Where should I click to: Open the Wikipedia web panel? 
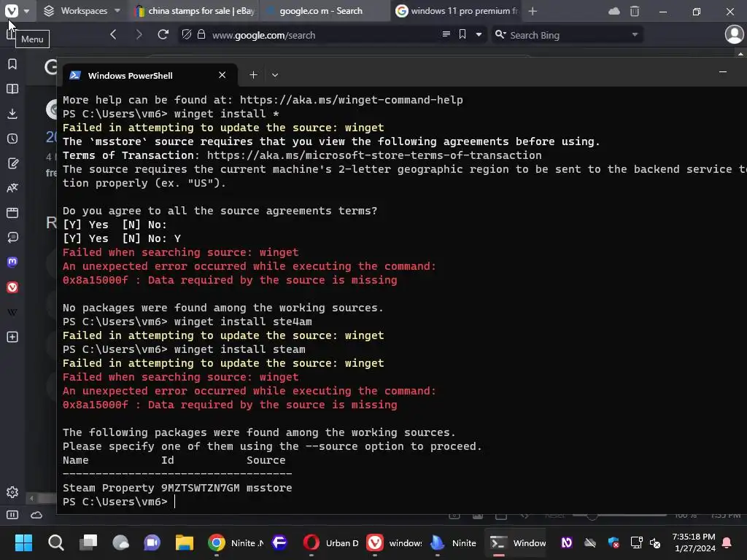coord(12,312)
